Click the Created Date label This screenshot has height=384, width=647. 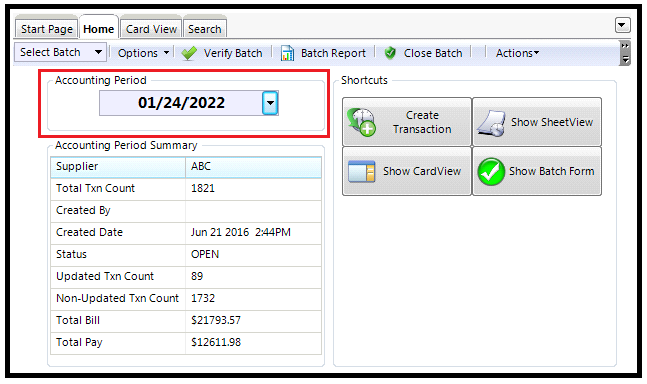click(x=89, y=232)
